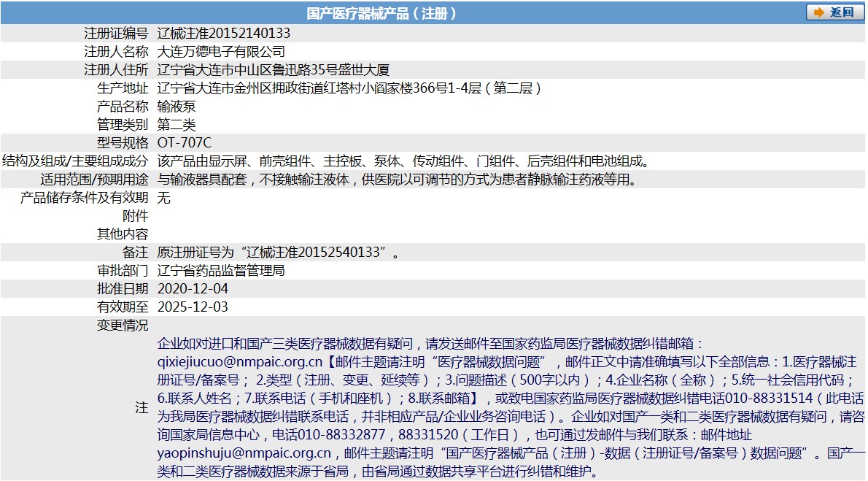Click the 结构及组成/主要组成成分 label
868x481 pixels.
pyautogui.click(x=75, y=161)
